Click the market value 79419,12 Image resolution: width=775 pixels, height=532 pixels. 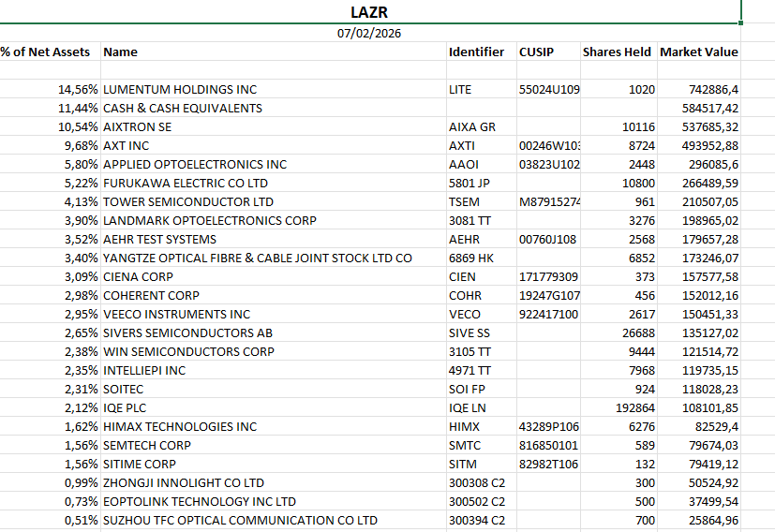tap(699, 465)
